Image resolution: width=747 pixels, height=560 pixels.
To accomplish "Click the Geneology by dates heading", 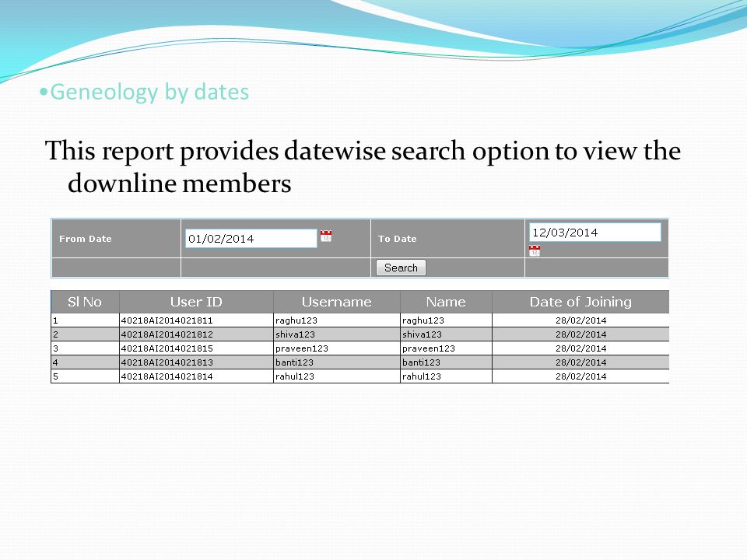I will (149, 92).
